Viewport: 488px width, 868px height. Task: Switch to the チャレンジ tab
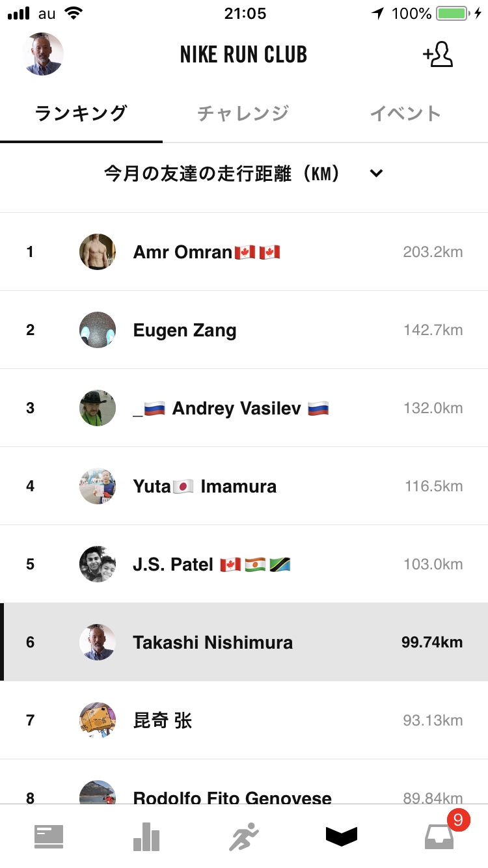pyautogui.click(x=243, y=114)
